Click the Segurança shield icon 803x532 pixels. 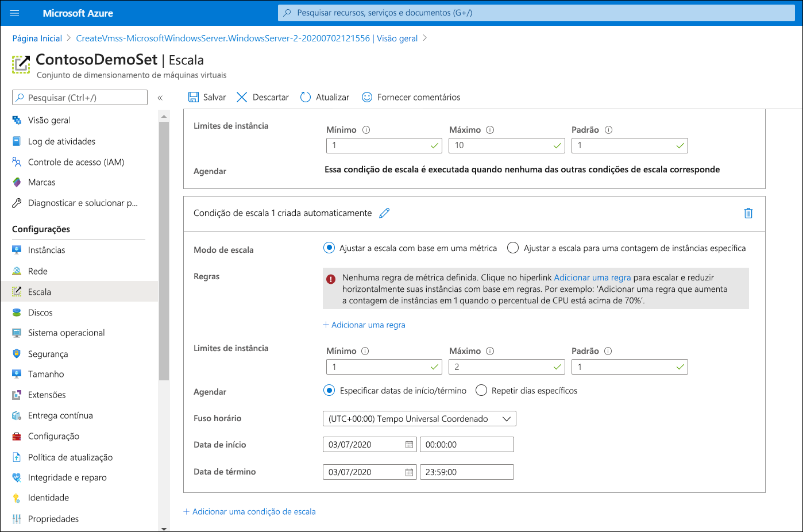[17, 354]
